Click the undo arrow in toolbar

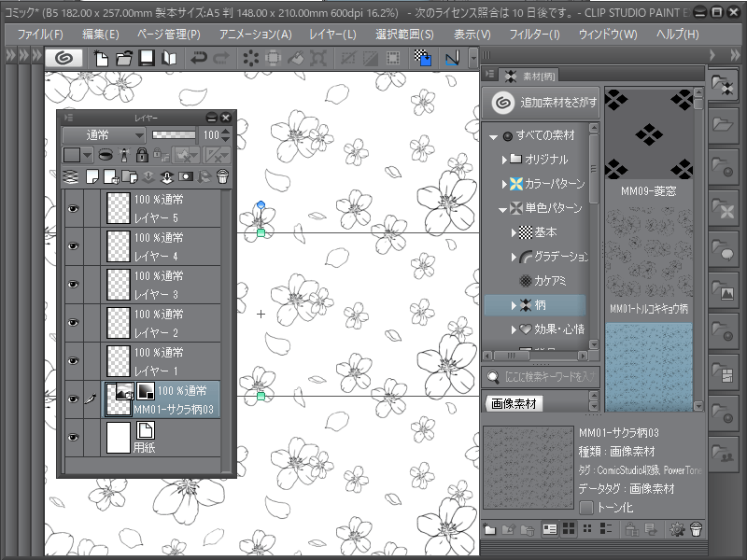(x=198, y=58)
